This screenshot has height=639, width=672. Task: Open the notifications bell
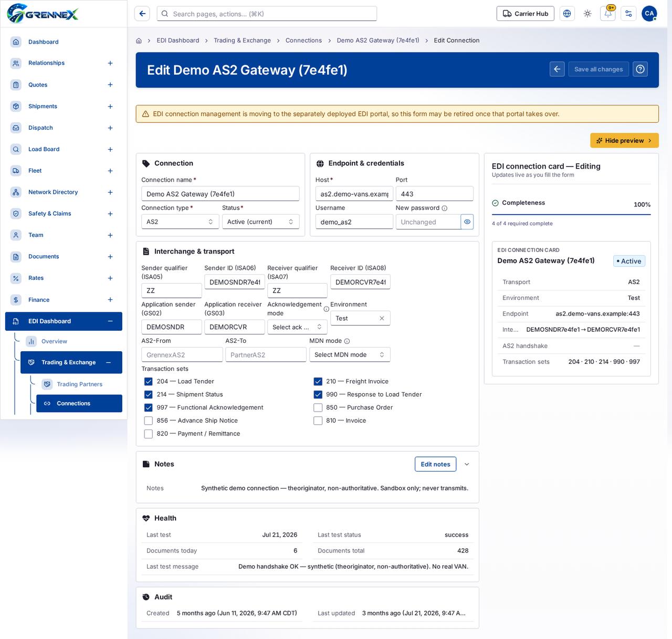(x=608, y=14)
